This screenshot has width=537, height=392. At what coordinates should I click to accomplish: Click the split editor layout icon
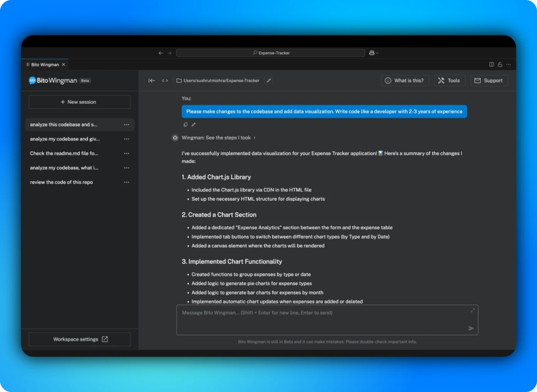pos(491,64)
